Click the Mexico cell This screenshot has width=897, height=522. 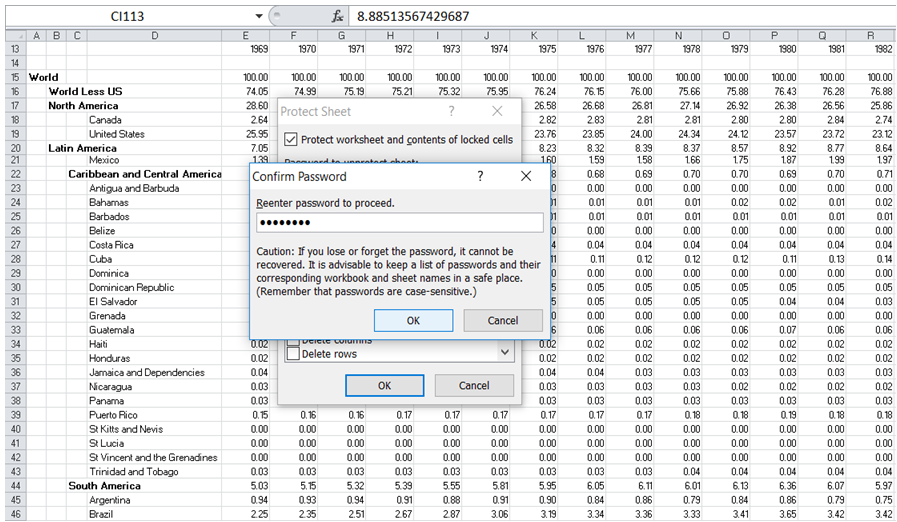click(104, 160)
